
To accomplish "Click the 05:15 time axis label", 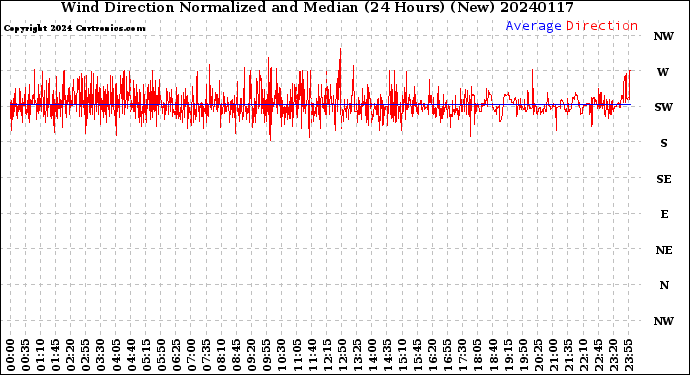I will pos(146,355).
